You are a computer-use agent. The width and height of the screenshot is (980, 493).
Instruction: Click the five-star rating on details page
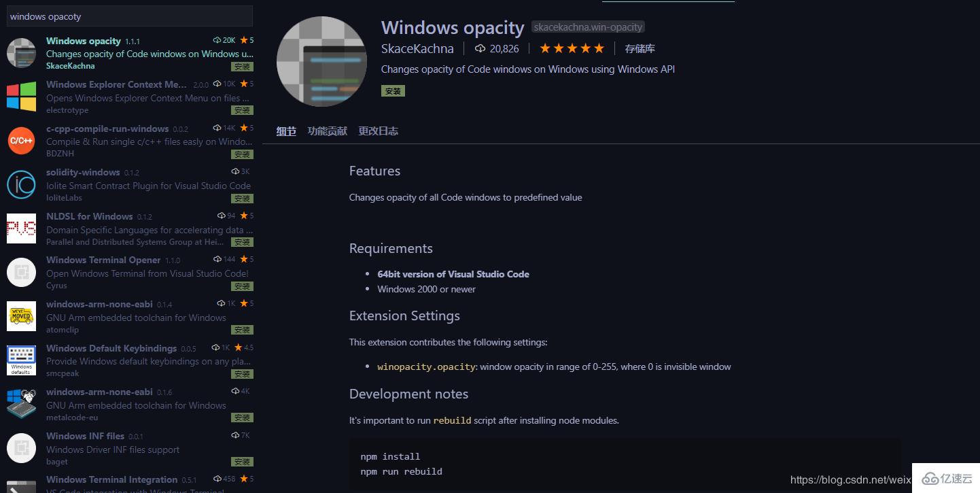point(572,48)
